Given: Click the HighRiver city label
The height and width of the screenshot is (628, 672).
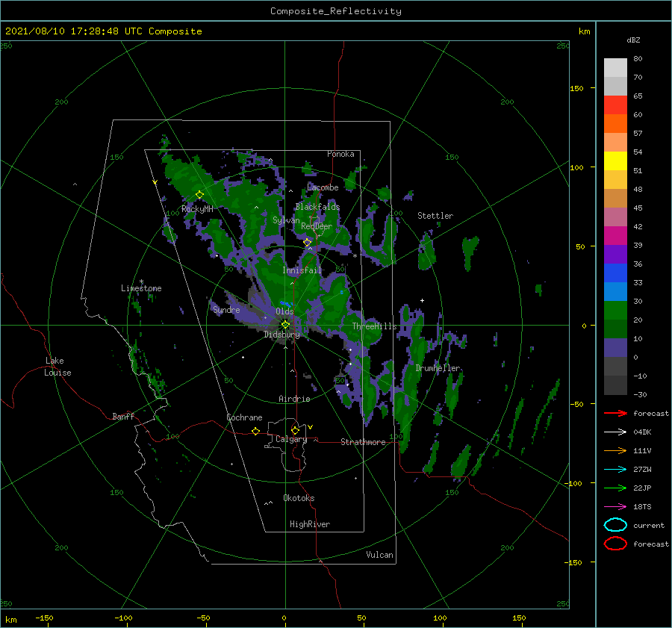Looking at the screenshot, I should coord(310,524).
